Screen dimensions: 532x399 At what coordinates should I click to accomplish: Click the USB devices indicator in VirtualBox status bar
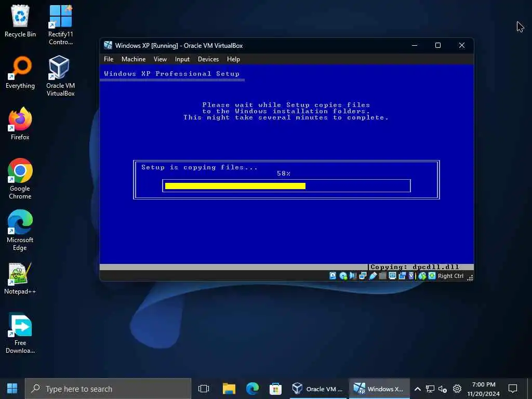[x=373, y=276]
